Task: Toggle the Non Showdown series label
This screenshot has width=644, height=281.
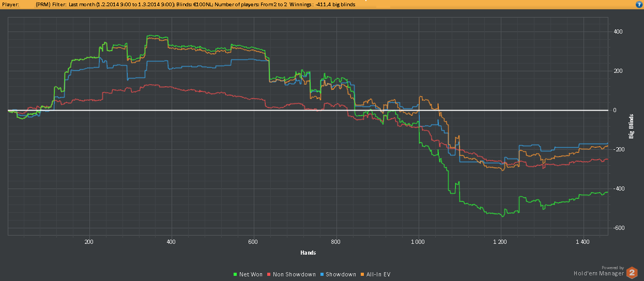Action: tap(294, 274)
